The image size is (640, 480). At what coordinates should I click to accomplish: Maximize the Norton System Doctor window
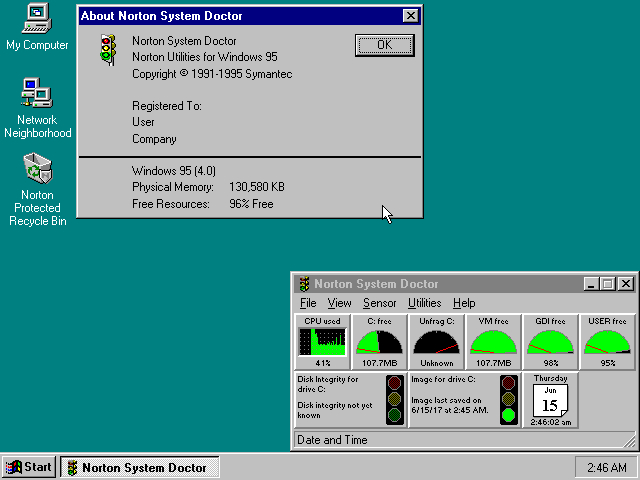coord(607,284)
